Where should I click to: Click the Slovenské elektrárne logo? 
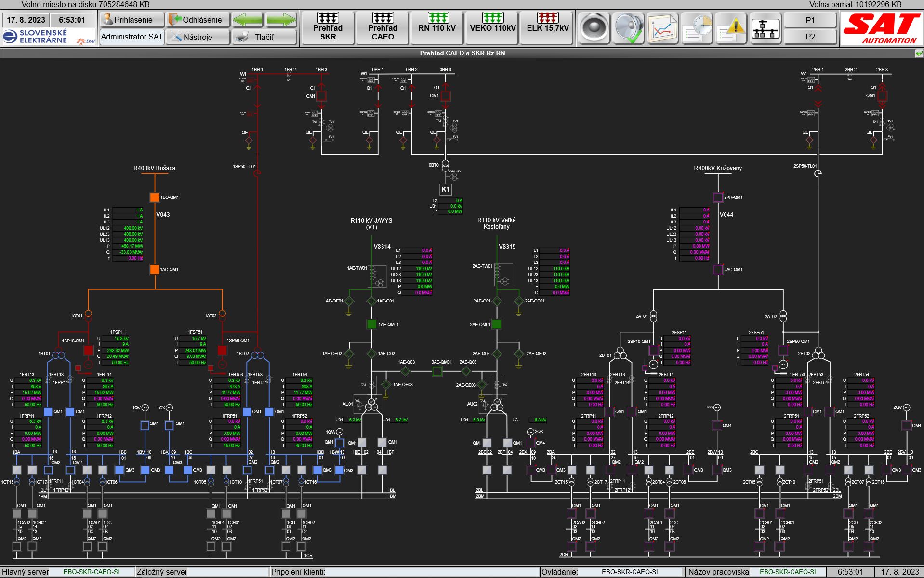pos(50,37)
